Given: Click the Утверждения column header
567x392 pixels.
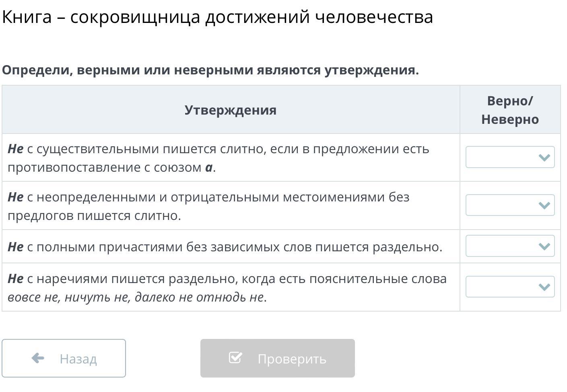Looking at the screenshot, I should [231, 110].
